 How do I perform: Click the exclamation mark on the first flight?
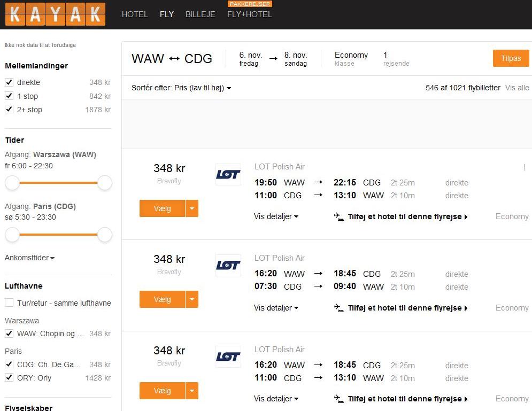(x=524, y=167)
